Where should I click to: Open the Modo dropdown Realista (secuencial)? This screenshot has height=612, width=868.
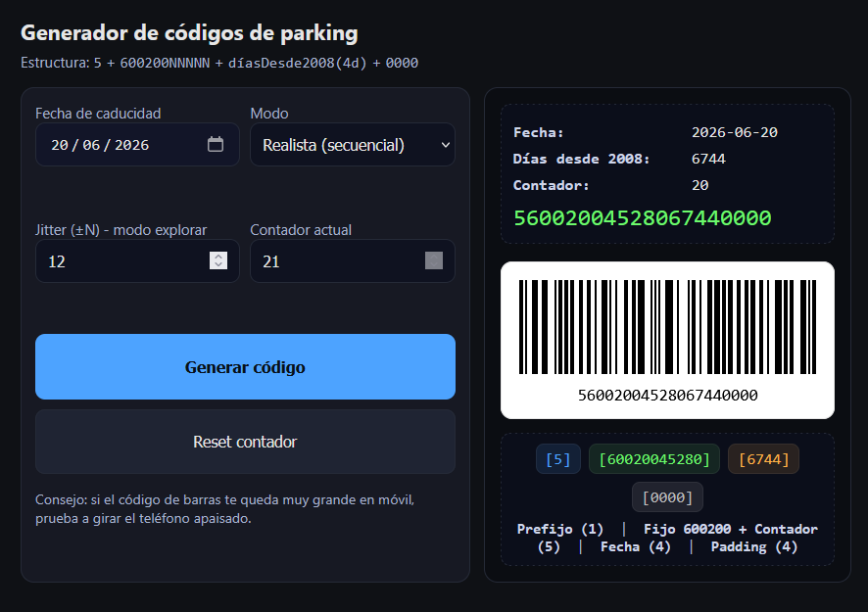[352, 144]
